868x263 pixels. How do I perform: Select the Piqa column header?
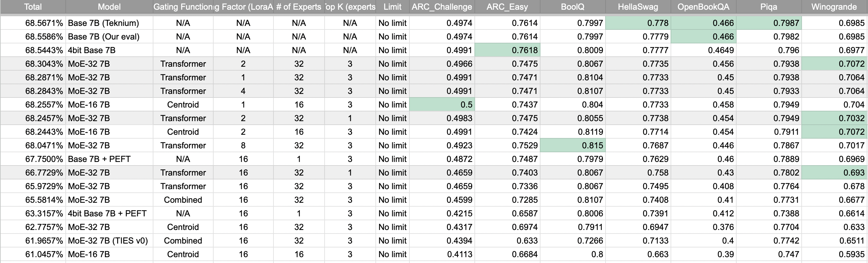coord(769,7)
